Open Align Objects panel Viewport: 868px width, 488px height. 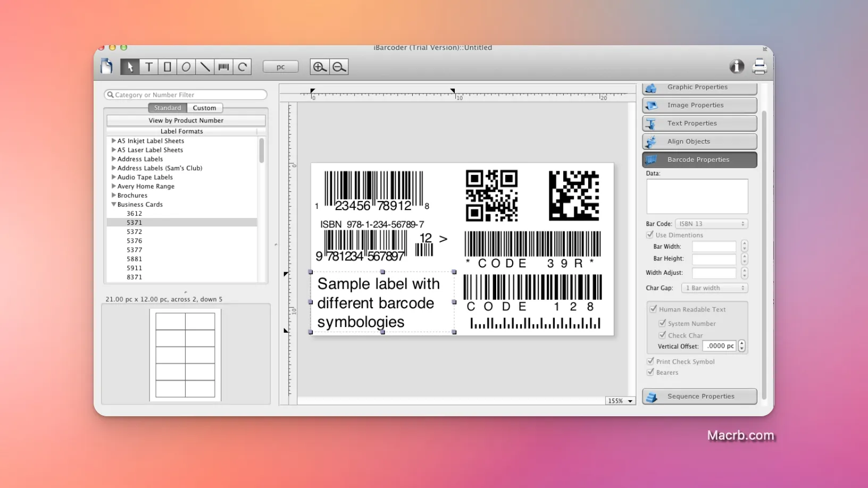699,141
